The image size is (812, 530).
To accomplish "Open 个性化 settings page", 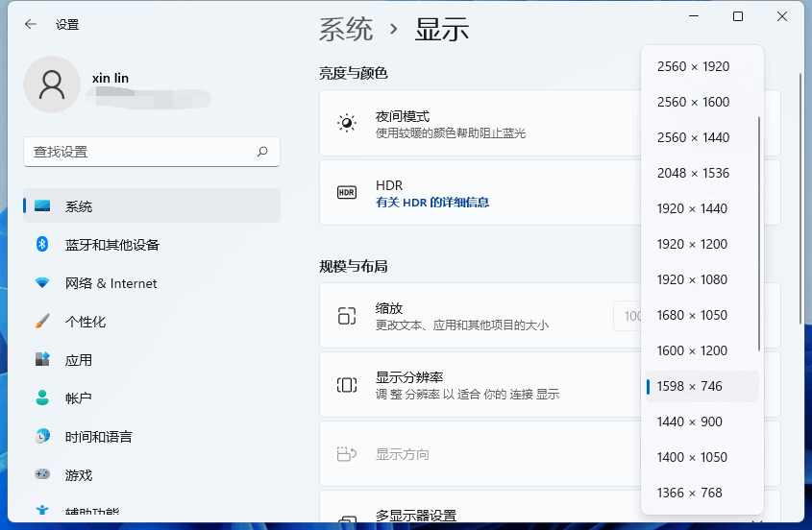I will (152, 321).
